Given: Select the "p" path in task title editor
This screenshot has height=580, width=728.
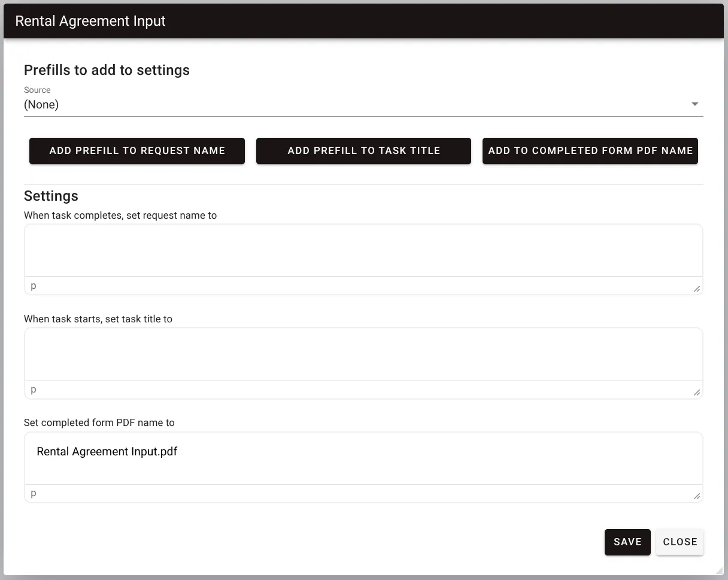Looking at the screenshot, I should (34, 390).
